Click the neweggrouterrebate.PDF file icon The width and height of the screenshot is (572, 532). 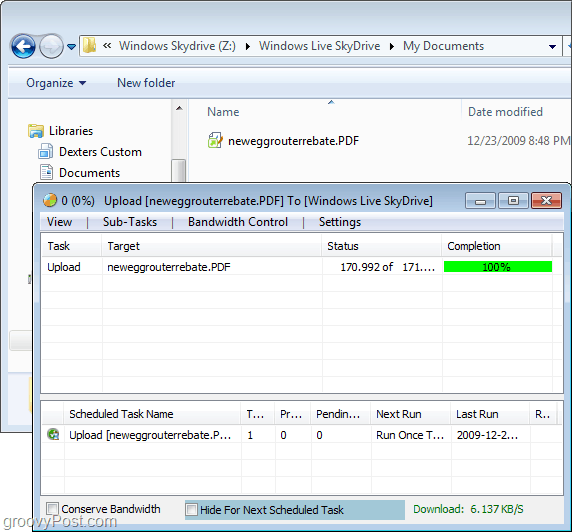click(x=215, y=140)
